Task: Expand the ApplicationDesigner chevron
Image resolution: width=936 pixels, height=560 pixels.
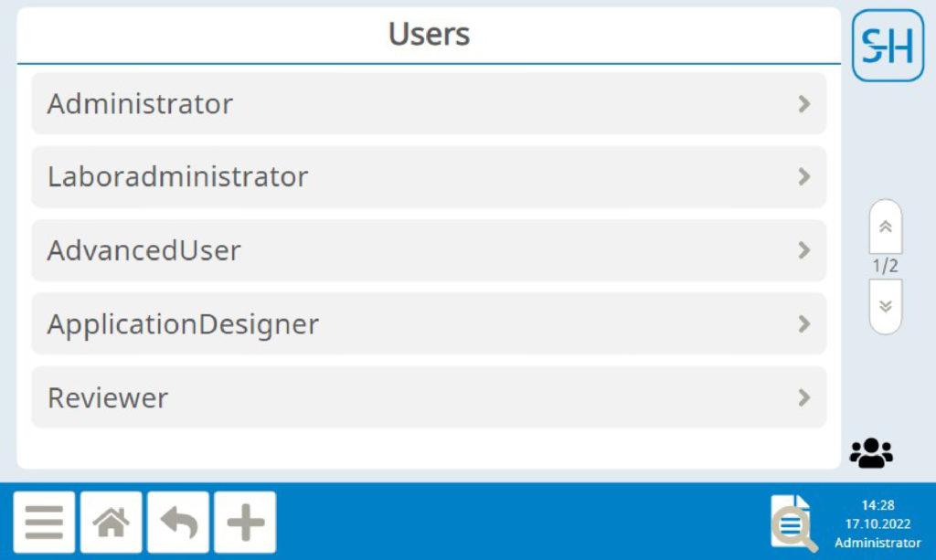Action: point(804,323)
